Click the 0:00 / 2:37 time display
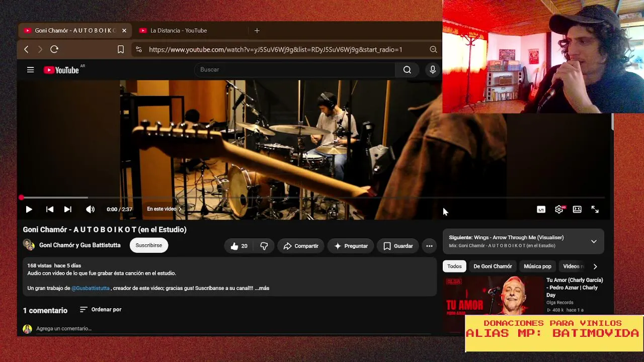Screen dimensions: 644x362 point(119,209)
